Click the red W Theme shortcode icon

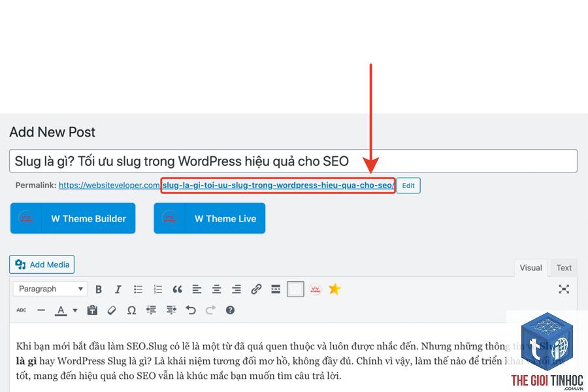coord(316,289)
